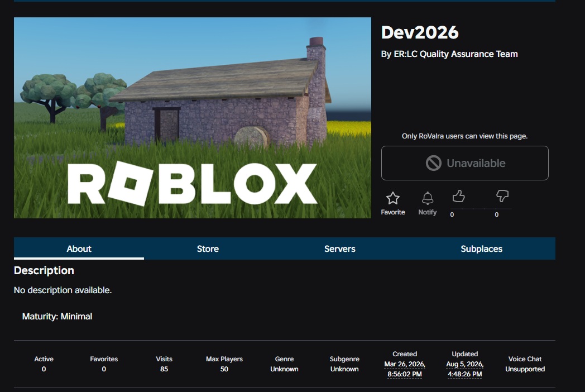Viewport: 585px width, 392px height.
Task: Open the Servers tab
Action: click(x=339, y=248)
